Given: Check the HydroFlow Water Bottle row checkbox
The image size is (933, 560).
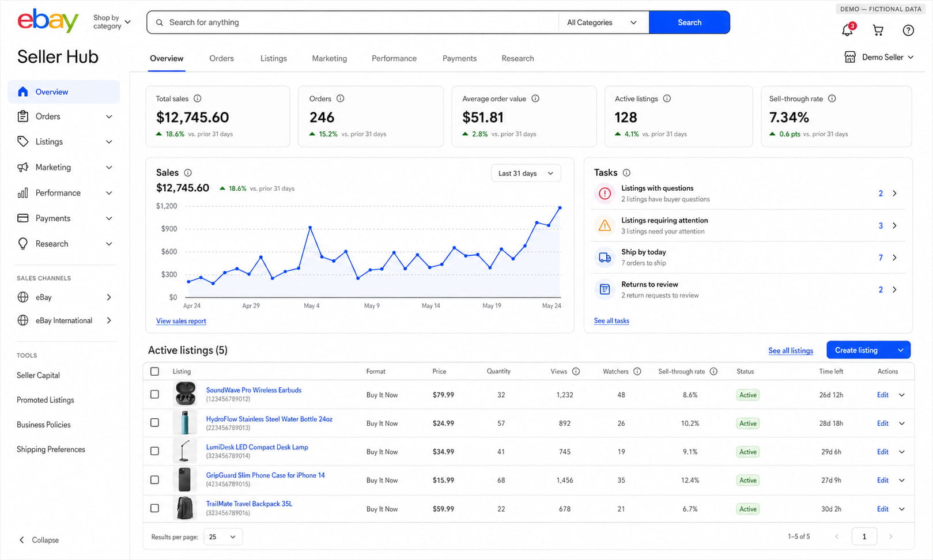Looking at the screenshot, I should pyautogui.click(x=154, y=423).
